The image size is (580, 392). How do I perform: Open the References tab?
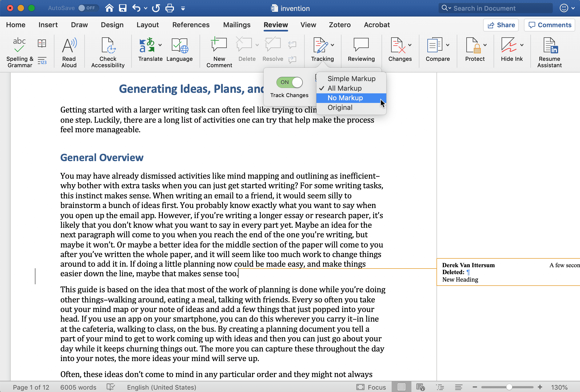point(191,25)
